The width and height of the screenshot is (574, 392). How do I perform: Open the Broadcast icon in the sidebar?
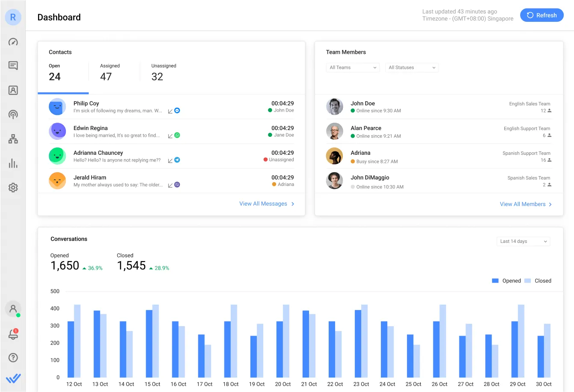tap(13, 114)
